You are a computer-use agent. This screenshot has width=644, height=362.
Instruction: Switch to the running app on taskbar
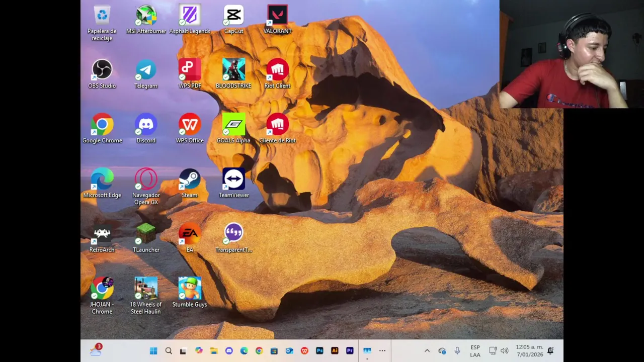(x=367, y=351)
